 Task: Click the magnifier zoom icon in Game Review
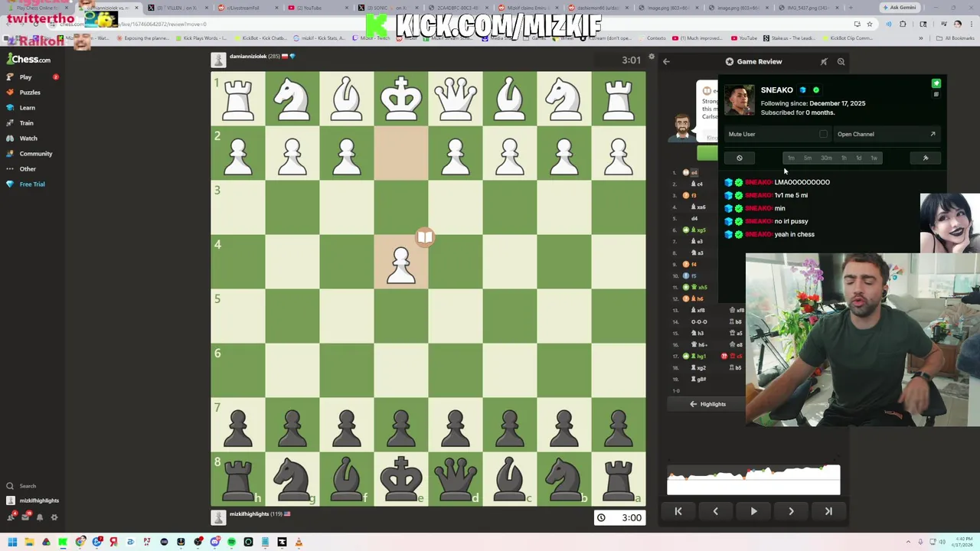click(841, 61)
